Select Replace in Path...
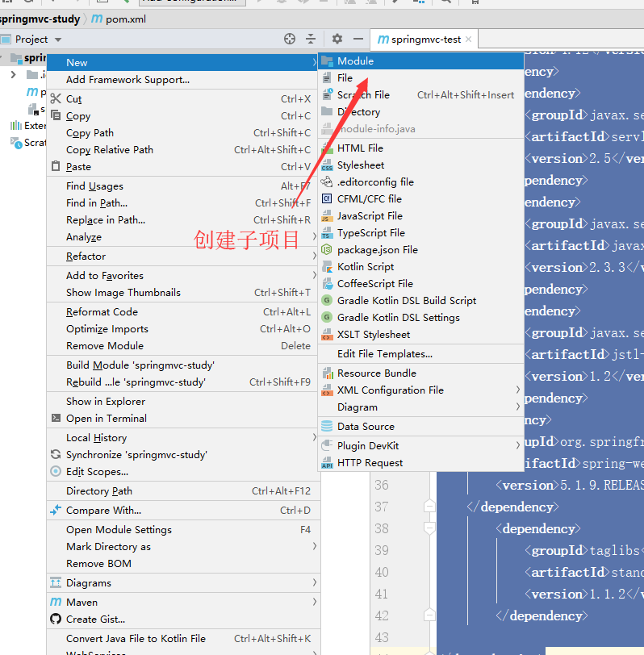This screenshot has width=644, height=655. 183,220
